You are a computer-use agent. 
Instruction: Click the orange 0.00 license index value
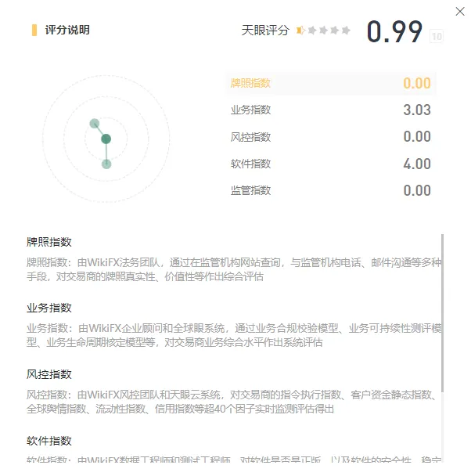point(417,83)
